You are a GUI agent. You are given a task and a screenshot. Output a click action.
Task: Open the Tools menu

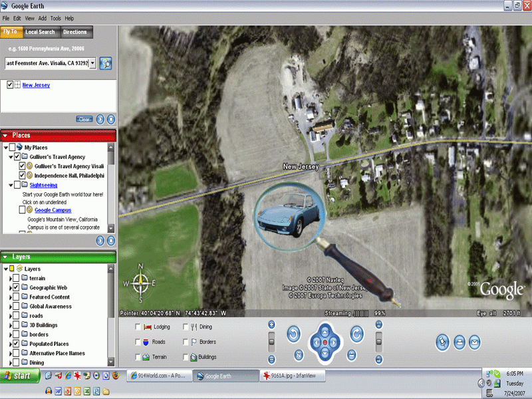click(56, 19)
